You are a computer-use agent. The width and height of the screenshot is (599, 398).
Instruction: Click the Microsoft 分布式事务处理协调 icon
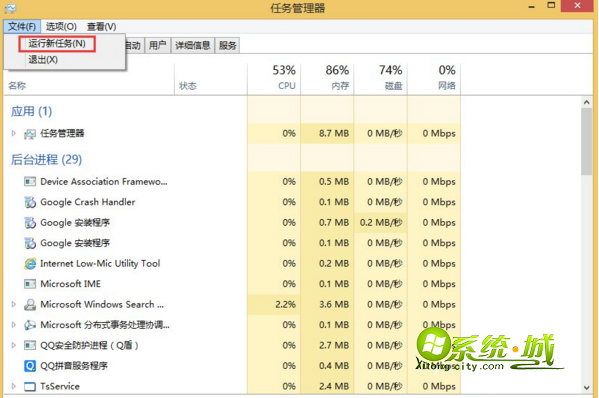30,325
